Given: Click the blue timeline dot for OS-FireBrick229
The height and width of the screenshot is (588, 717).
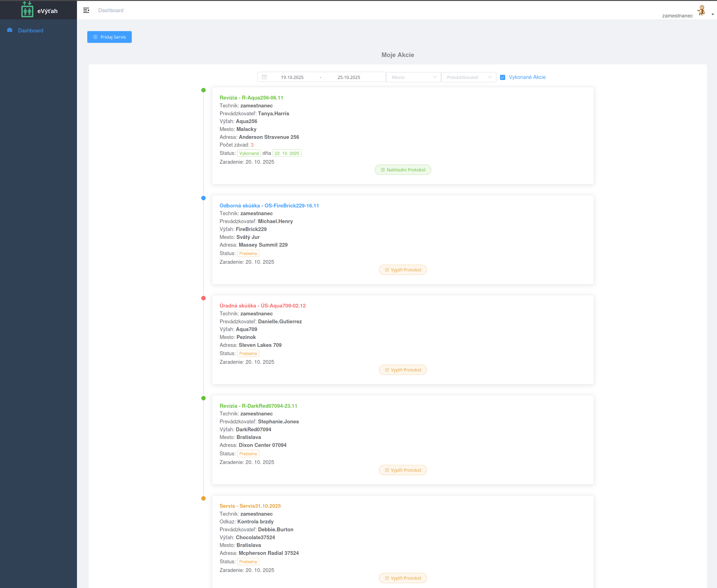Looking at the screenshot, I should click(x=203, y=198).
